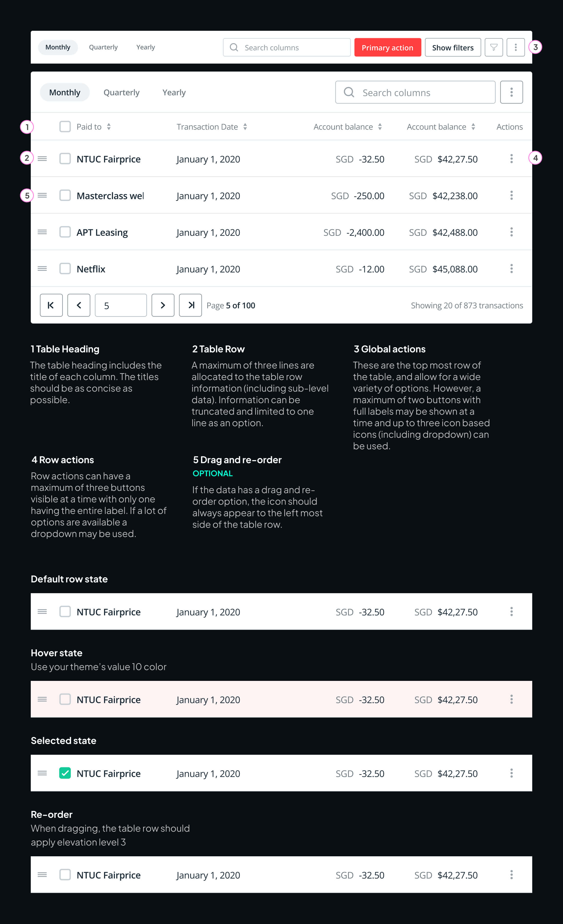Click the search icon in the top toolbar
This screenshot has width=563, height=924.
click(x=234, y=47)
